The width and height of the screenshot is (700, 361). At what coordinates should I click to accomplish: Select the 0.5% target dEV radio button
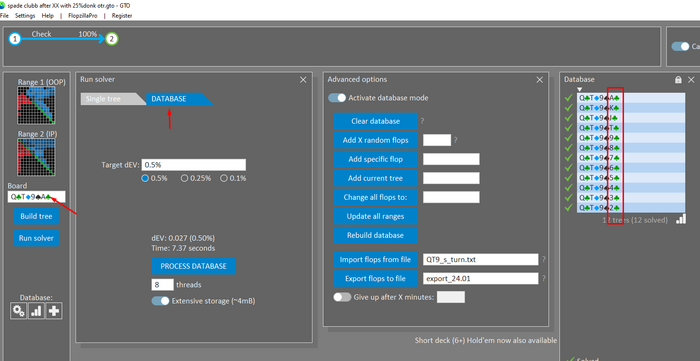145,178
